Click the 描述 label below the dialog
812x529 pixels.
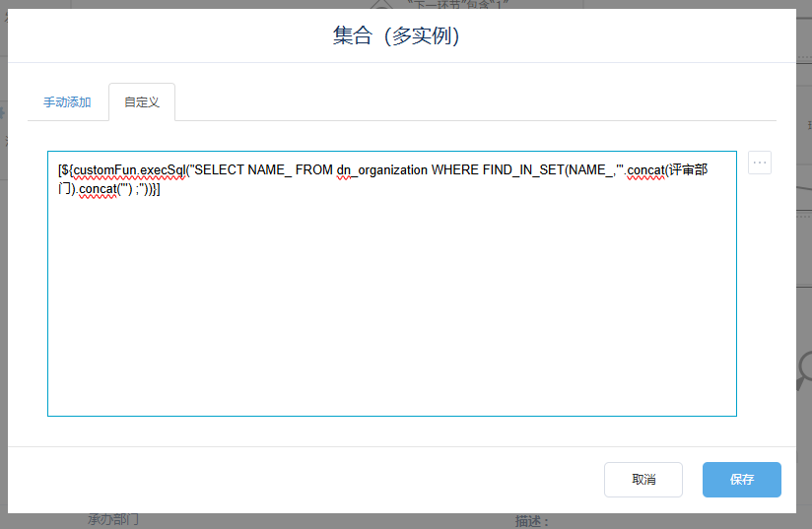(532, 521)
